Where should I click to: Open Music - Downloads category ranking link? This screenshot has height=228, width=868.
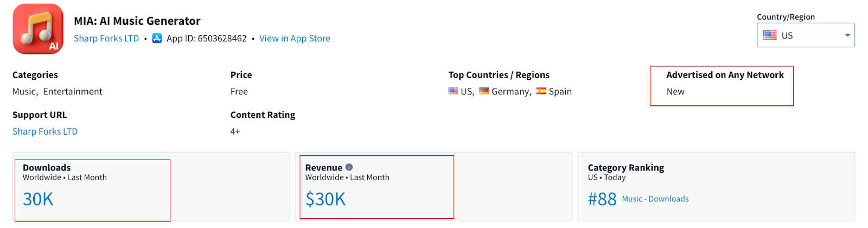pos(655,199)
